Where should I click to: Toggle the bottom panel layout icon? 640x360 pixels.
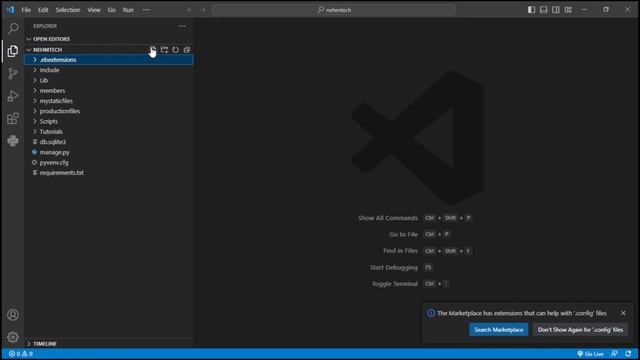(544, 10)
